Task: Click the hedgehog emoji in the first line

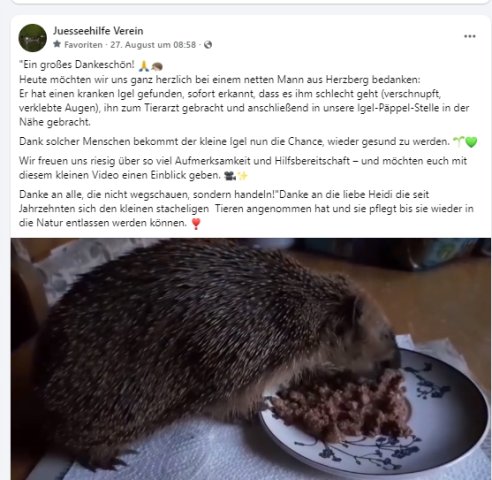Action: [157, 67]
